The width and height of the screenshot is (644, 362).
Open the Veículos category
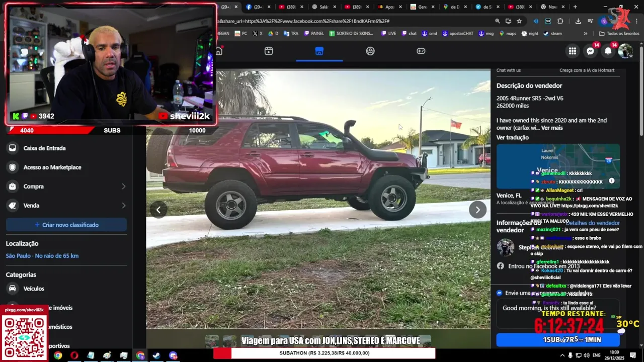(x=66, y=289)
